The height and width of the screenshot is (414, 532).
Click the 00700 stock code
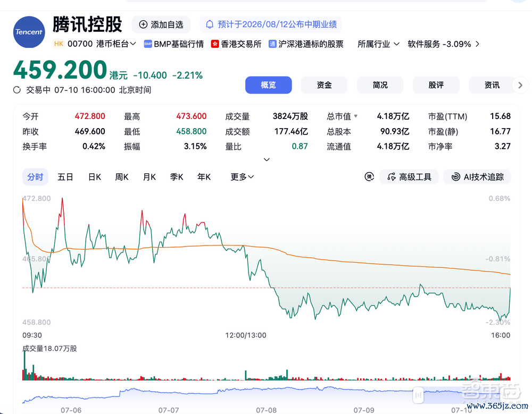80,44
